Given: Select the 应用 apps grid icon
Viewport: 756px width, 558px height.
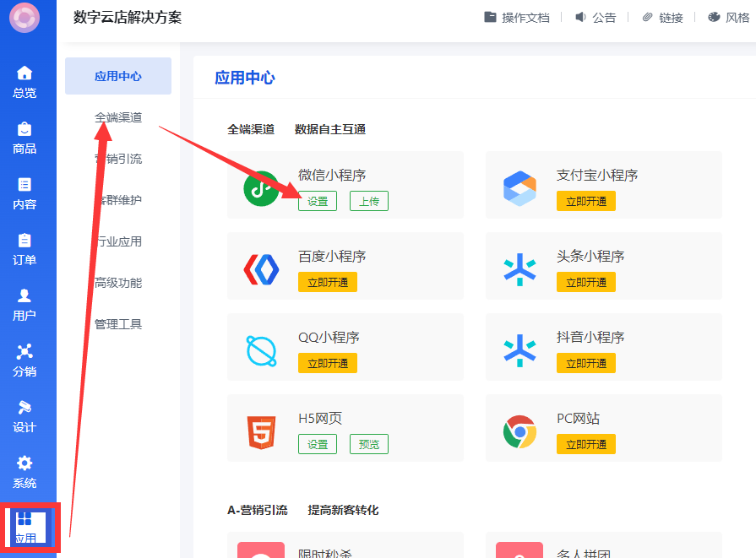Looking at the screenshot, I should point(24,519).
